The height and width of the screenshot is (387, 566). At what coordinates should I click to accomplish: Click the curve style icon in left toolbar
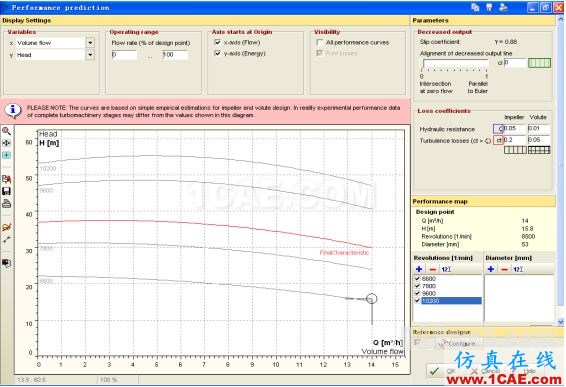(6, 227)
